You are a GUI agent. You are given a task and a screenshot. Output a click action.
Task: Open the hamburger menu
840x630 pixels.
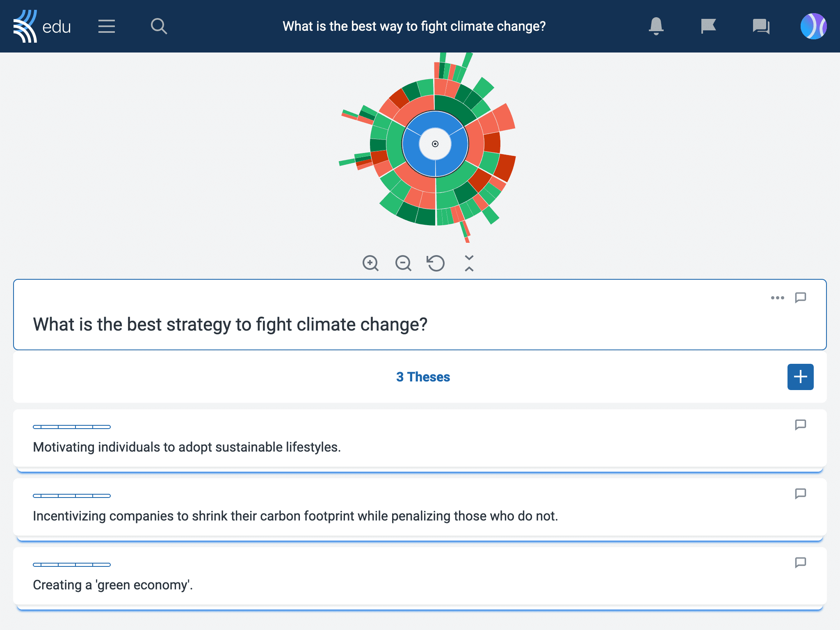pyautogui.click(x=107, y=26)
